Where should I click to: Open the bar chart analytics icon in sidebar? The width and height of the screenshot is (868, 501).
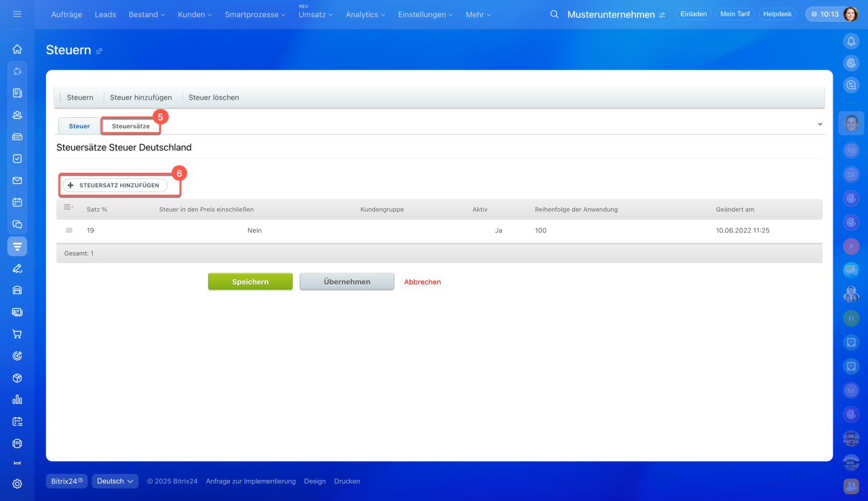pyautogui.click(x=17, y=399)
